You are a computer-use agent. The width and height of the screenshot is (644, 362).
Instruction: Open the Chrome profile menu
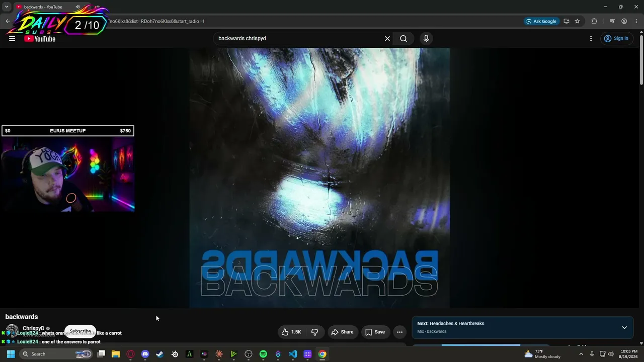[624, 21]
